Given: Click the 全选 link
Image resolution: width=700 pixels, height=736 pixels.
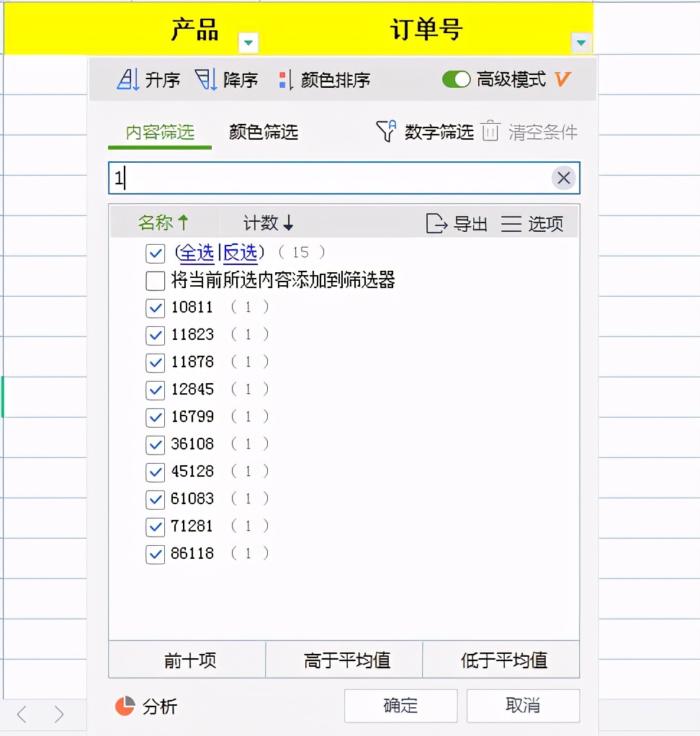Looking at the screenshot, I should tap(197, 253).
